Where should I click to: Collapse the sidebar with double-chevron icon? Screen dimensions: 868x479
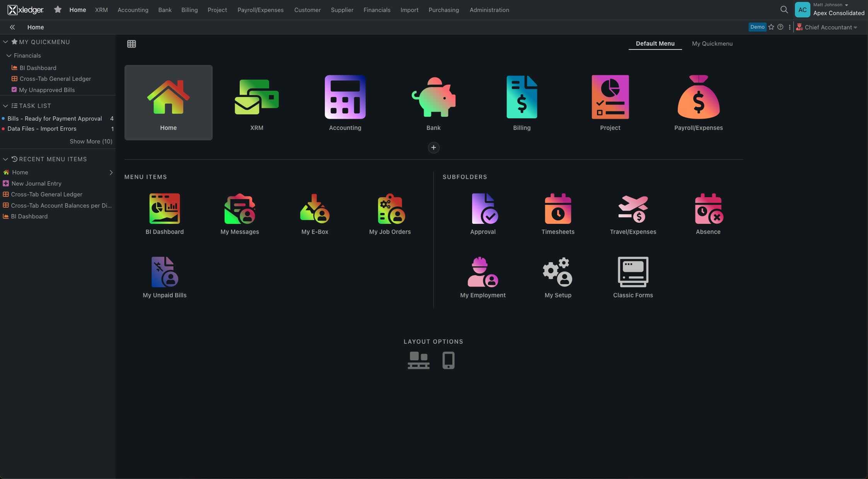coord(12,28)
